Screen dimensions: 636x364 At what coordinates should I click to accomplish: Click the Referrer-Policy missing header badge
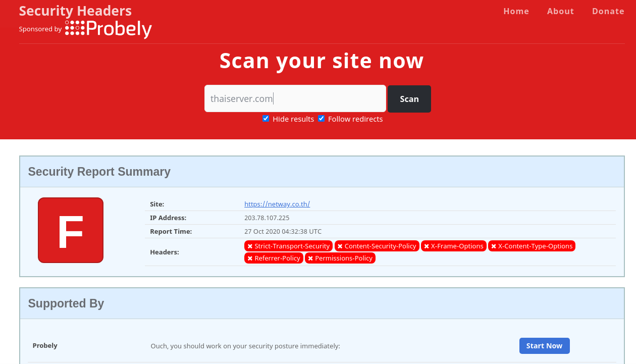[274, 258]
